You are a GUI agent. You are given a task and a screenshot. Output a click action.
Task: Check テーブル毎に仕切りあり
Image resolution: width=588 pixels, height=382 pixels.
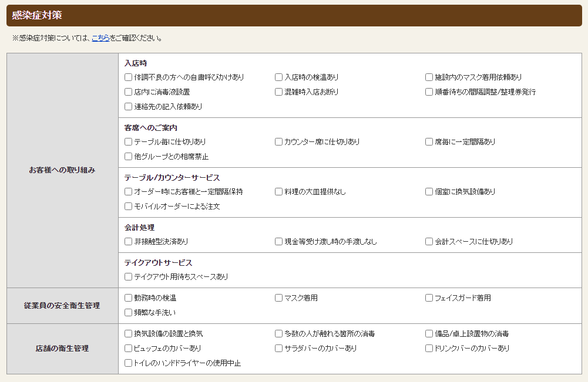click(128, 141)
